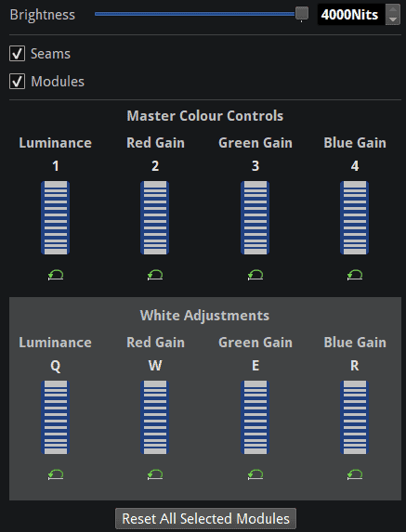The height and width of the screenshot is (532, 406).
Task: Click the 4000Nits brightness value field
Action: coord(351,15)
